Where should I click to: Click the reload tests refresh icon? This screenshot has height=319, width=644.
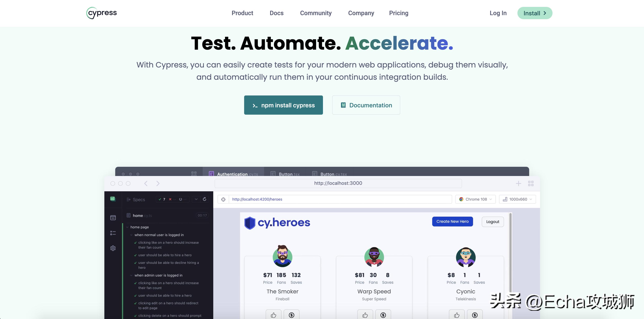tap(204, 199)
